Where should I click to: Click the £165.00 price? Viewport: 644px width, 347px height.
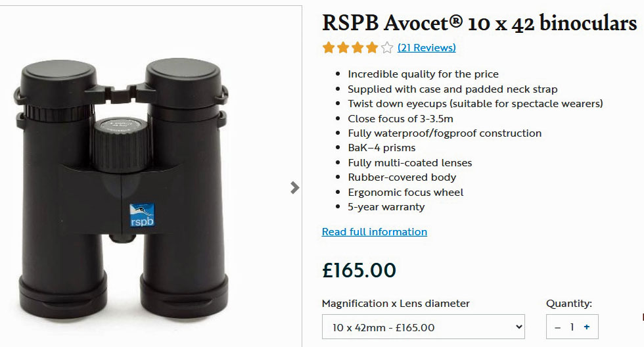tap(359, 270)
